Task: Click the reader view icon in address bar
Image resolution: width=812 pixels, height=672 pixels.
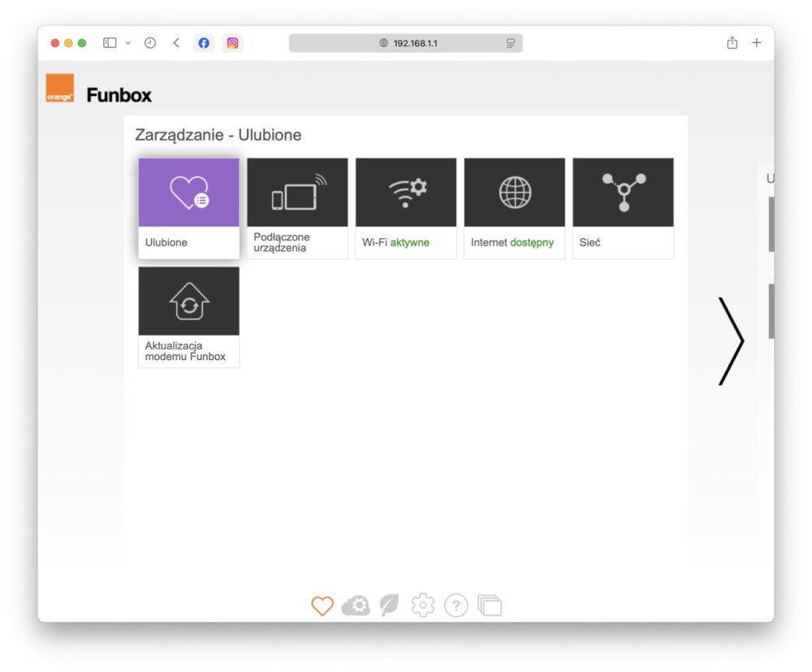Action: pyautogui.click(x=511, y=43)
